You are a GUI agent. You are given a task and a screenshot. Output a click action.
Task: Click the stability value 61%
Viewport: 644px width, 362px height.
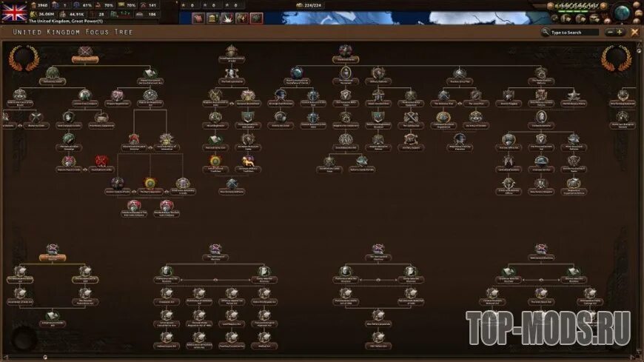(87, 5)
